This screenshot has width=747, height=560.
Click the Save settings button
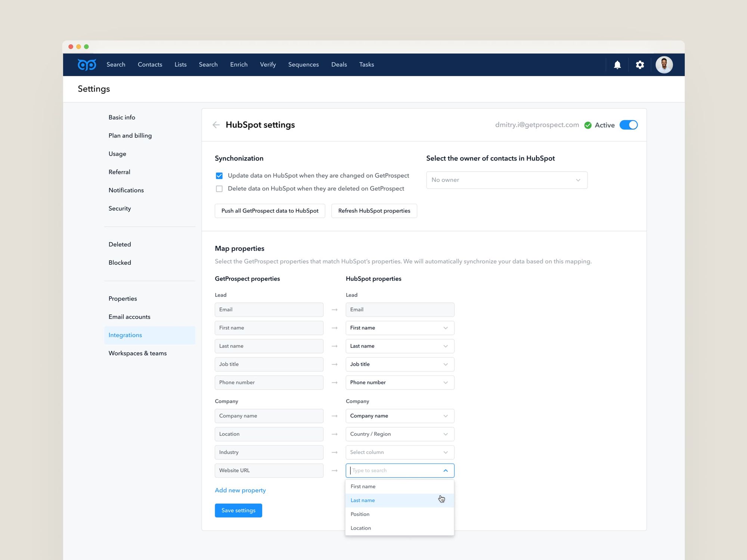238,510
